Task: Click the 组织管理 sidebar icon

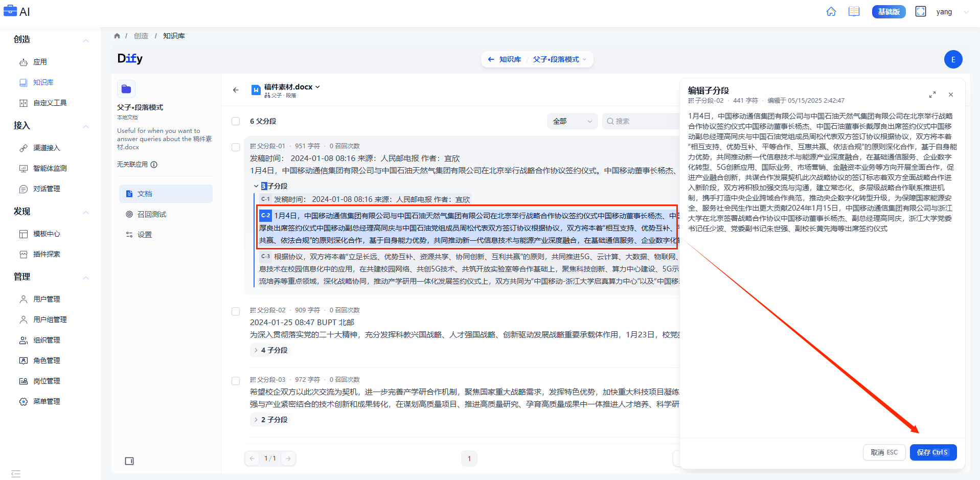Action: click(24, 340)
